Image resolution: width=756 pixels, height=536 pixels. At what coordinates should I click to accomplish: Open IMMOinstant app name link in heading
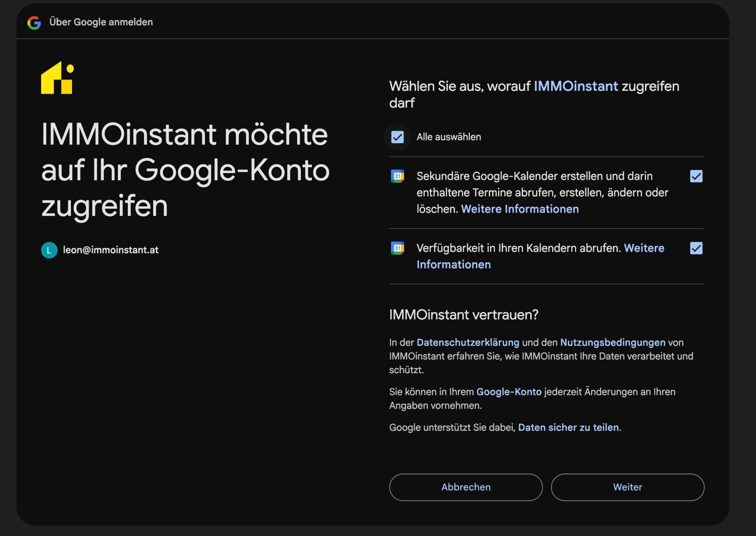(x=575, y=86)
